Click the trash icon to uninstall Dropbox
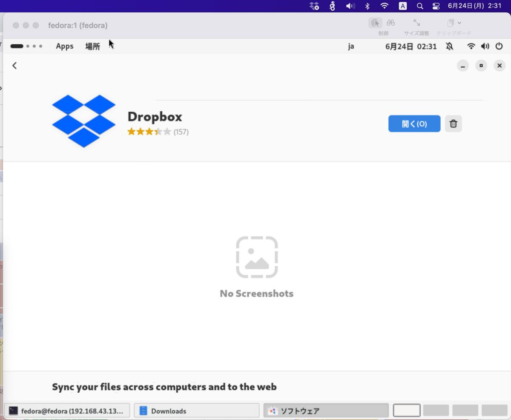The height and width of the screenshot is (420, 511). 453,124
